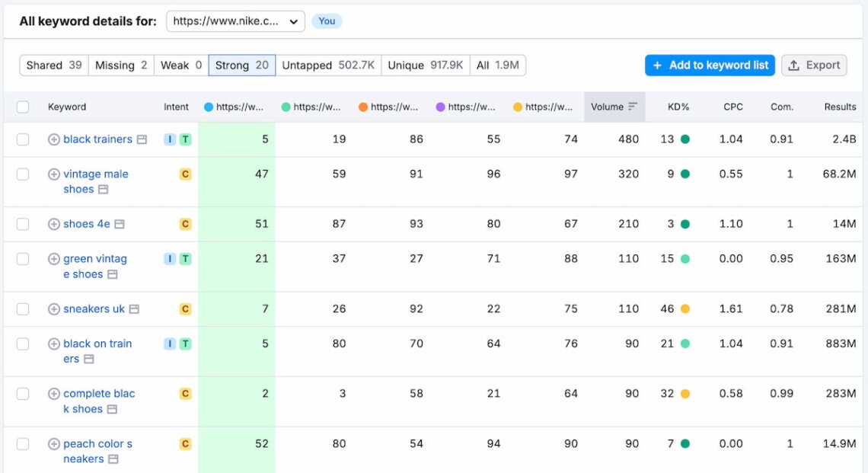Screen dimensions: 868x473
Task: Click the green dot domain column header
Action: pyautogui.click(x=311, y=107)
